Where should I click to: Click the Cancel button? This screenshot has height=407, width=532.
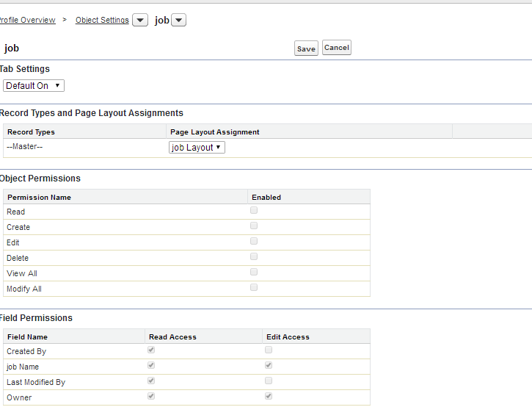point(337,48)
